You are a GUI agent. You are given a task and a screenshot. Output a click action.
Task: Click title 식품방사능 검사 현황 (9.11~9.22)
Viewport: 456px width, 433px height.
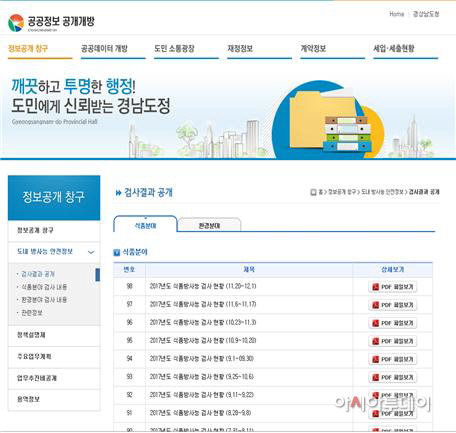point(202,395)
